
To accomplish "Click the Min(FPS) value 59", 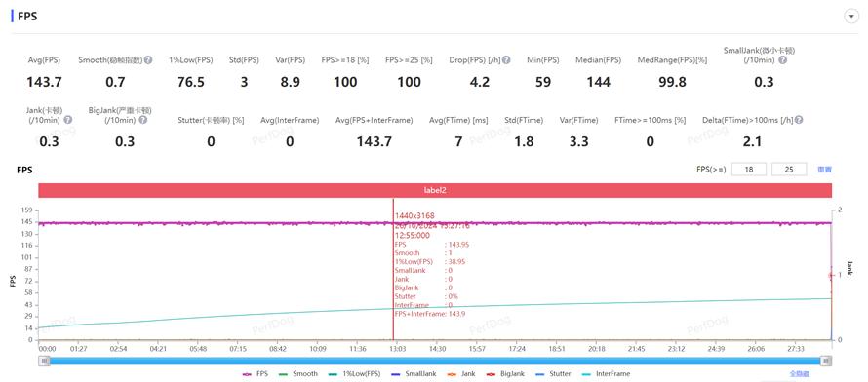I will pos(543,83).
